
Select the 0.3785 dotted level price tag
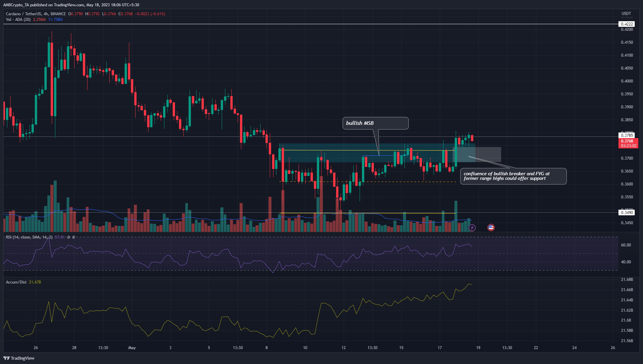(x=627, y=135)
